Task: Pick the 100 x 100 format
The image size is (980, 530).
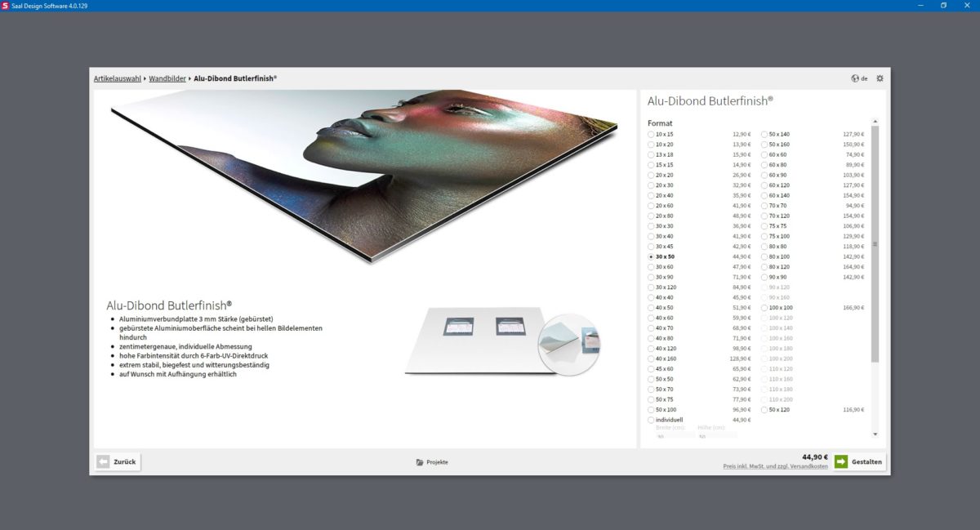Action: coord(764,308)
